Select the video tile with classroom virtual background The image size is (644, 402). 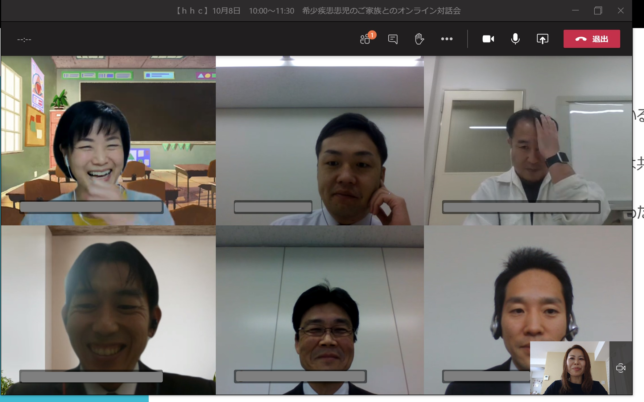click(108, 140)
